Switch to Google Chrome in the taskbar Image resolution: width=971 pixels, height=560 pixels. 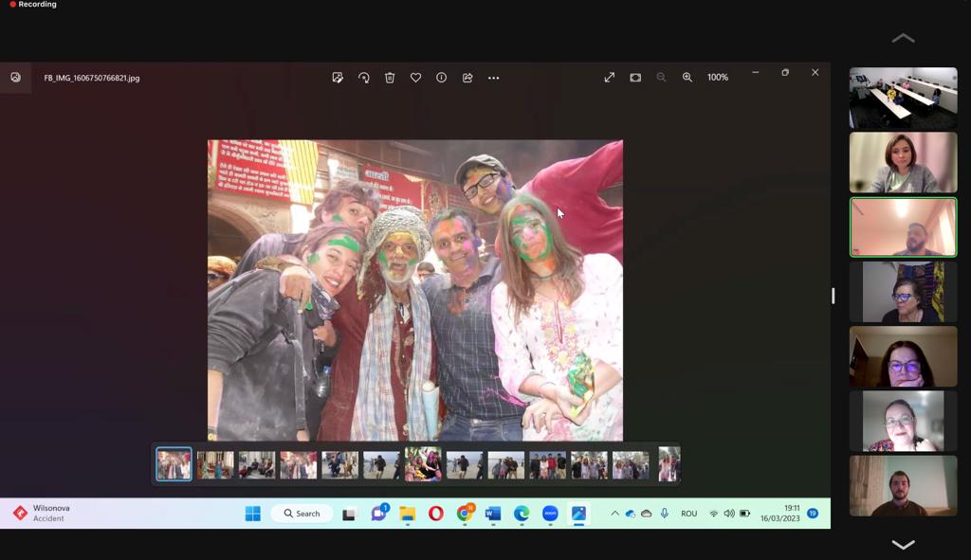pos(465,513)
